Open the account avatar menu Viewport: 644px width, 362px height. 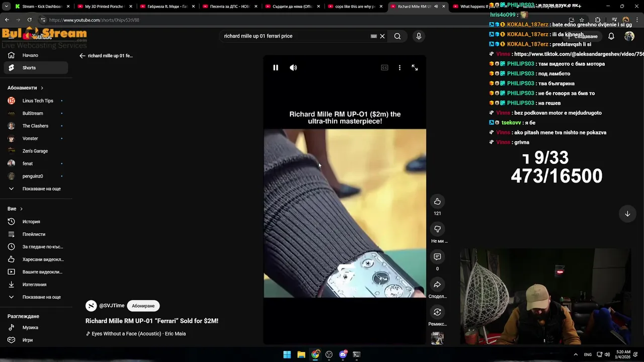[x=629, y=36]
